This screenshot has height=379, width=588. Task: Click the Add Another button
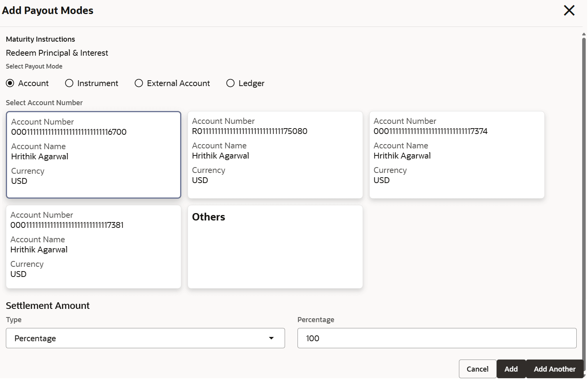coord(554,369)
